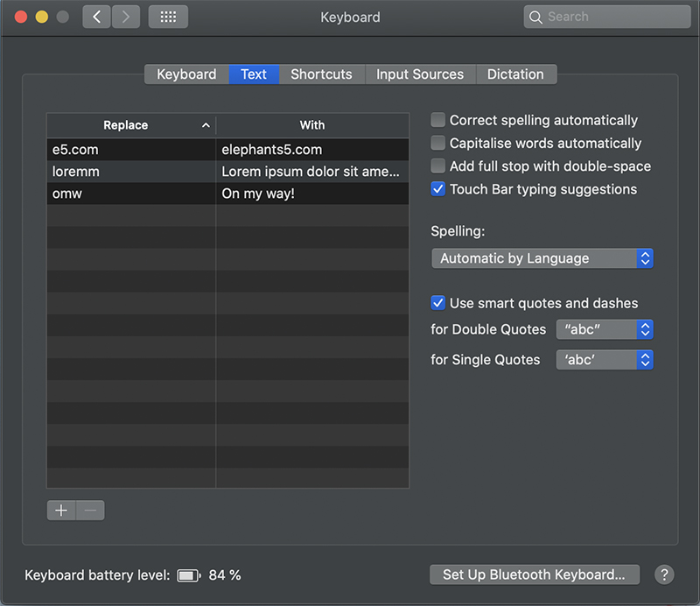
Task: Enable Capitalise words automatically
Action: tap(438, 144)
